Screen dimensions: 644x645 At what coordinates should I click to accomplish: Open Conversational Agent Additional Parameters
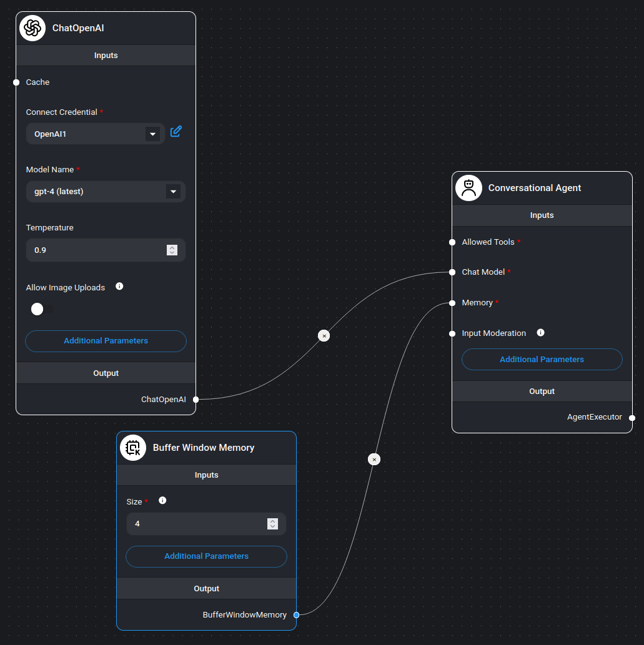542,360
